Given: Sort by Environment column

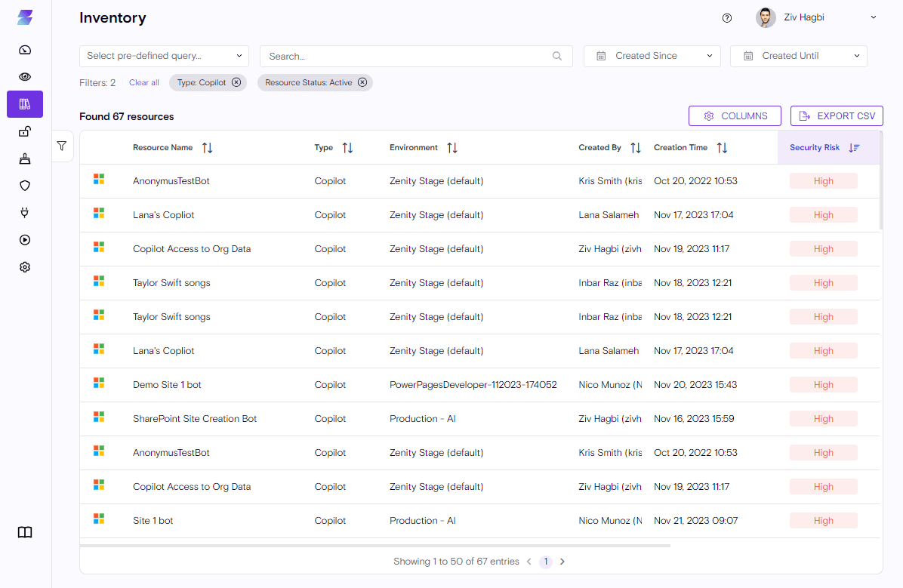Looking at the screenshot, I should 452,148.
